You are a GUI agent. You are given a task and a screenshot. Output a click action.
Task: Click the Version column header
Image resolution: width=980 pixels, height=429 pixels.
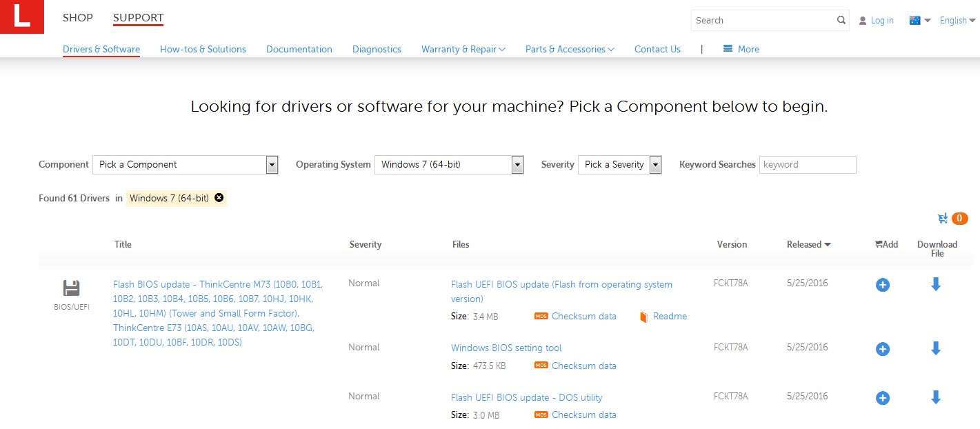coord(732,244)
